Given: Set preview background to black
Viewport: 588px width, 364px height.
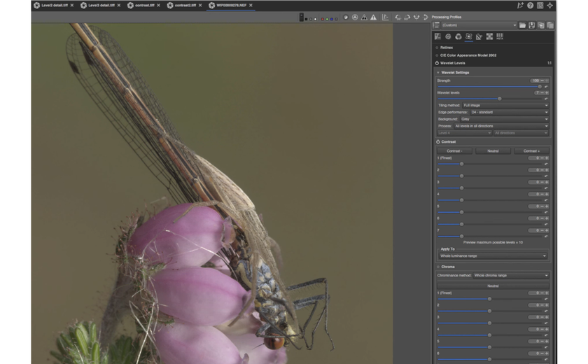Looking at the screenshot, I should (306, 19).
